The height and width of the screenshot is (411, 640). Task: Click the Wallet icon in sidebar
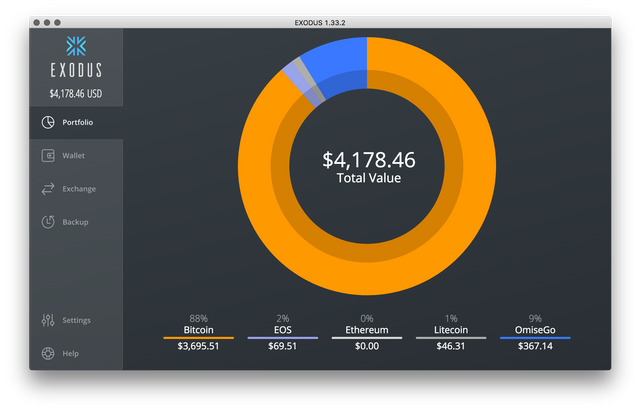click(48, 156)
